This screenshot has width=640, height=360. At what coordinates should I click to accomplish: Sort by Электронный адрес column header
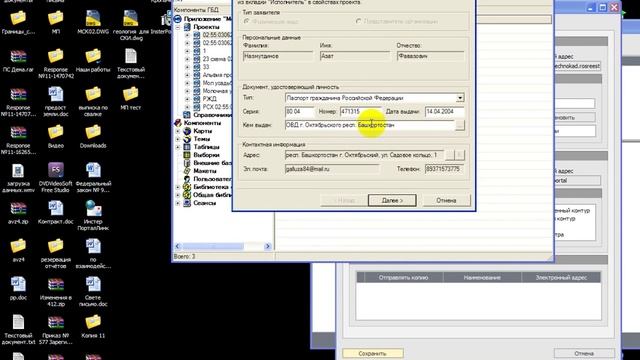pos(561,278)
